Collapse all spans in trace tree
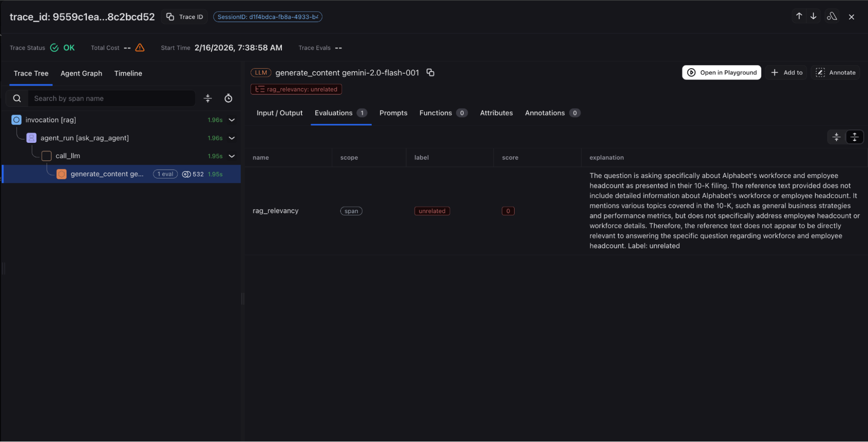Image resolution: width=868 pixels, height=442 pixels. [208, 99]
